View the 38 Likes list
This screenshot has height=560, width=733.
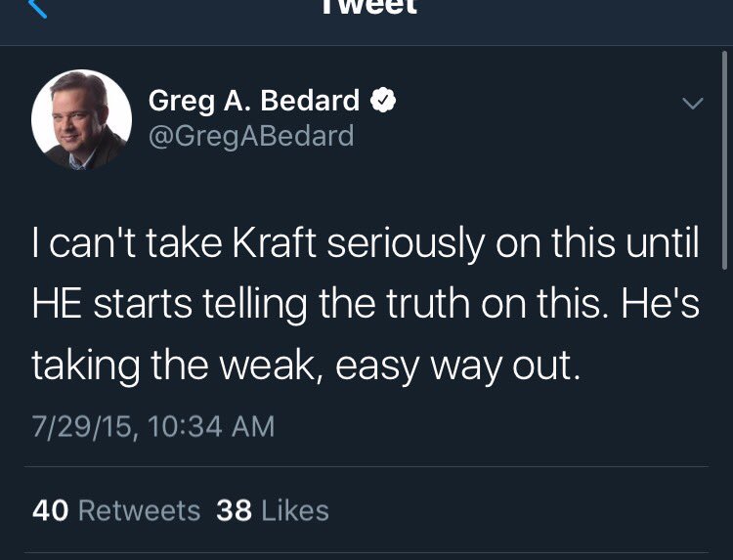[x=272, y=510]
